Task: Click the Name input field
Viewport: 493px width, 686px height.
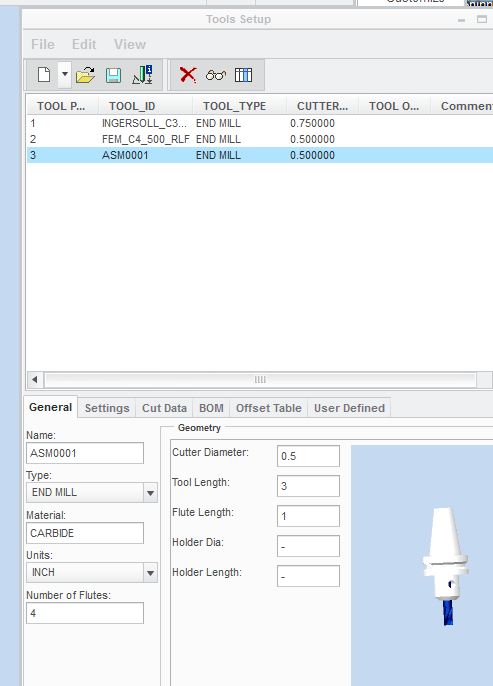Action: [x=85, y=453]
